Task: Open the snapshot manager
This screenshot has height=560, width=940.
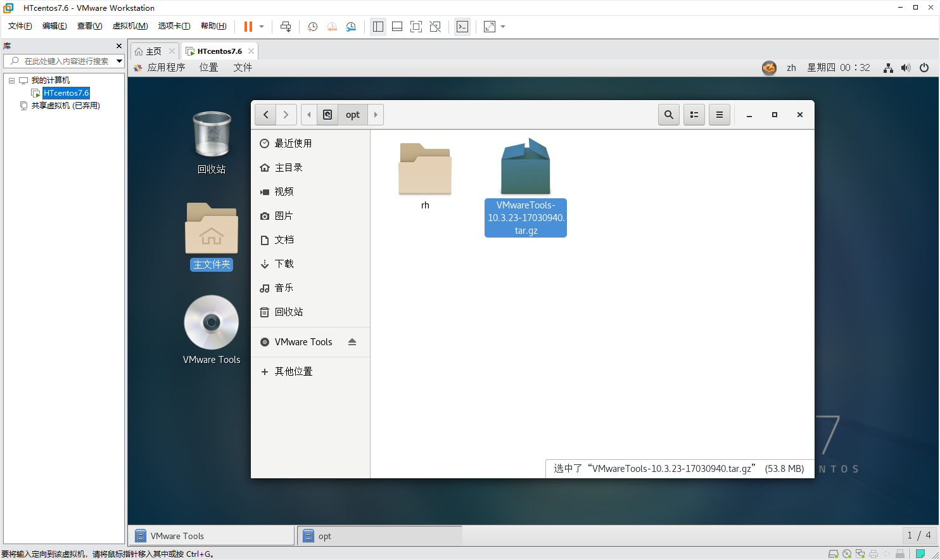Action: tap(351, 27)
